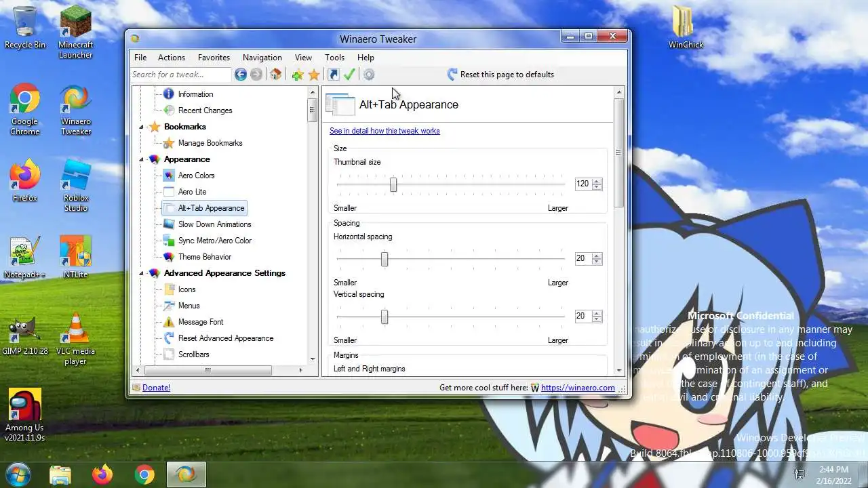Increase Vertical spacing with up spinner
Screen dimensions: 868x488
(597, 313)
